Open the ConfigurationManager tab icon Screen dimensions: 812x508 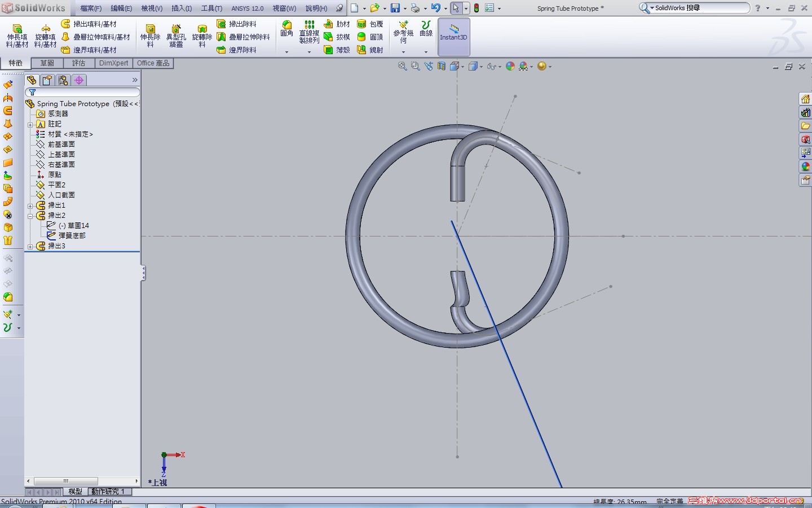(x=63, y=80)
